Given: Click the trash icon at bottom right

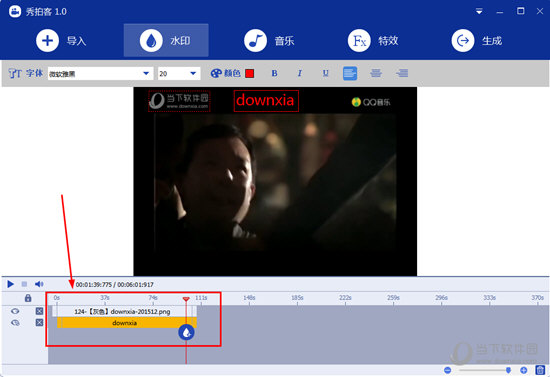Looking at the screenshot, I should tap(540, 370).
